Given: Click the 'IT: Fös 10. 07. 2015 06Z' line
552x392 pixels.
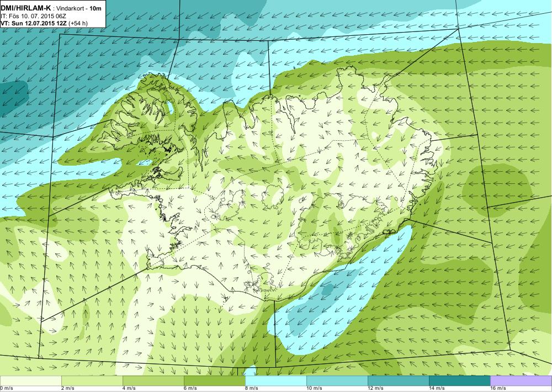Looking at the screenshot, I should pos(34,16).
